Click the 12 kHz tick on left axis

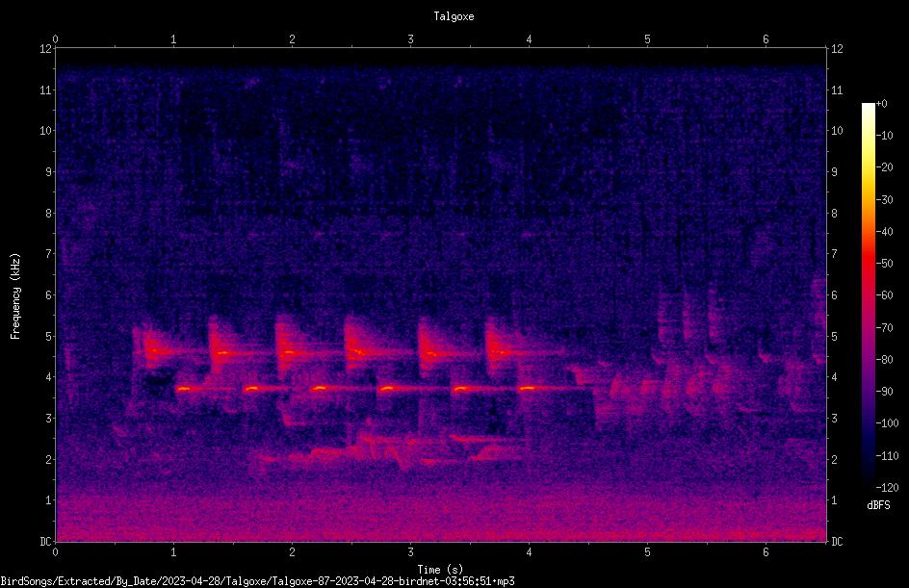click(x=46, y=49)
